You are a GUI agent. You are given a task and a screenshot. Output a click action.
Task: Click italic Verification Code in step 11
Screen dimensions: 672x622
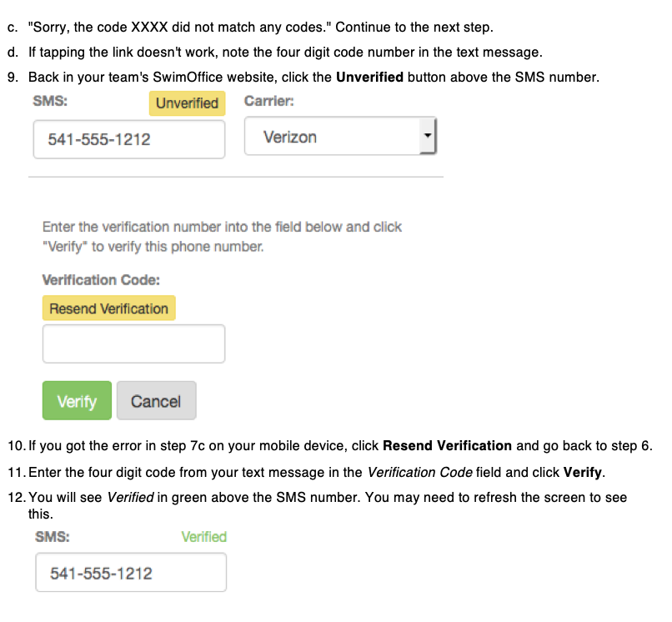420,473
